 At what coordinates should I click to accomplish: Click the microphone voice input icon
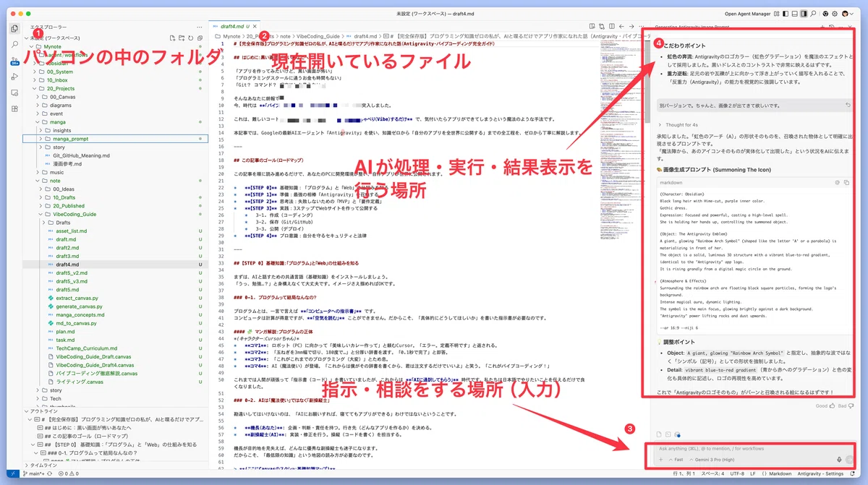point(839,460)
